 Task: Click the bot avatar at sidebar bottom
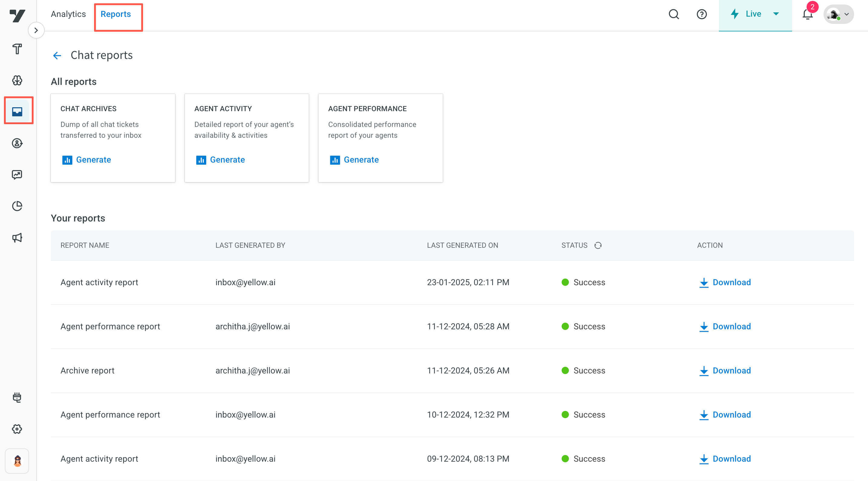click(x=17, y=461)
